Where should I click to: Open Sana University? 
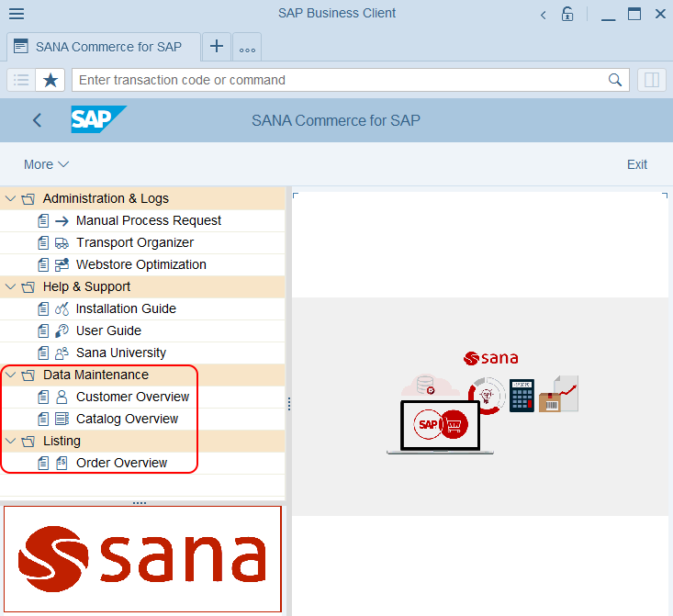click(x=121, y=353)
